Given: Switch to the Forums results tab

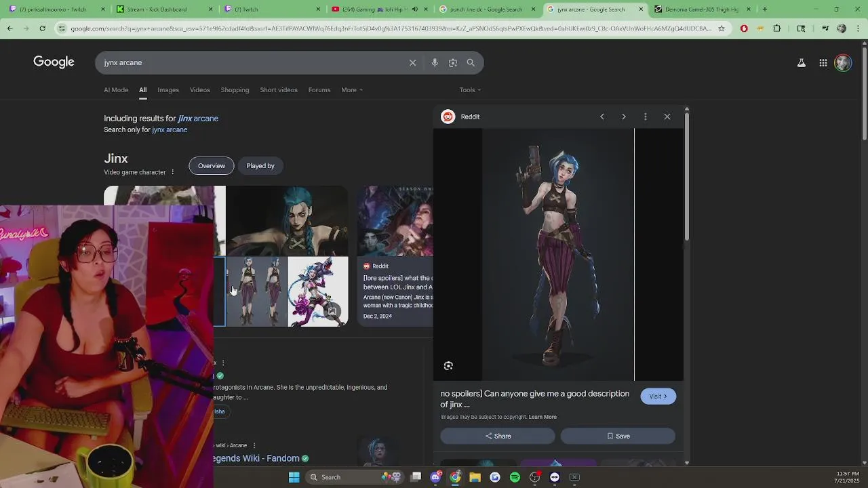Looking at the screenshot, I should [319, 90].
